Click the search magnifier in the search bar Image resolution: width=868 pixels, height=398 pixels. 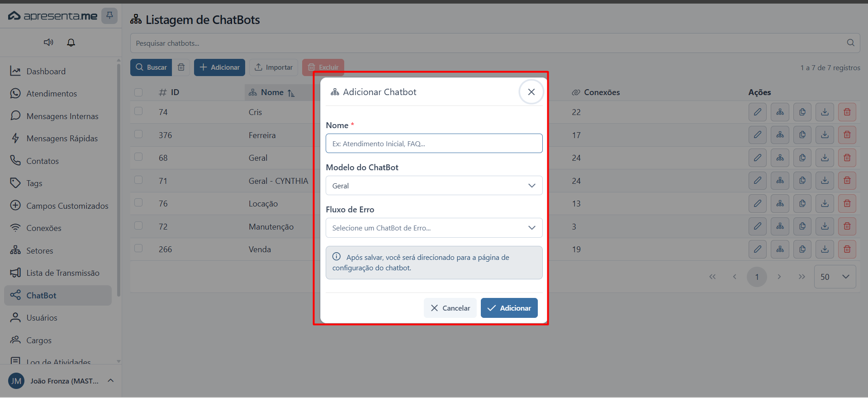pyautogui.click(x=850, y=43)
